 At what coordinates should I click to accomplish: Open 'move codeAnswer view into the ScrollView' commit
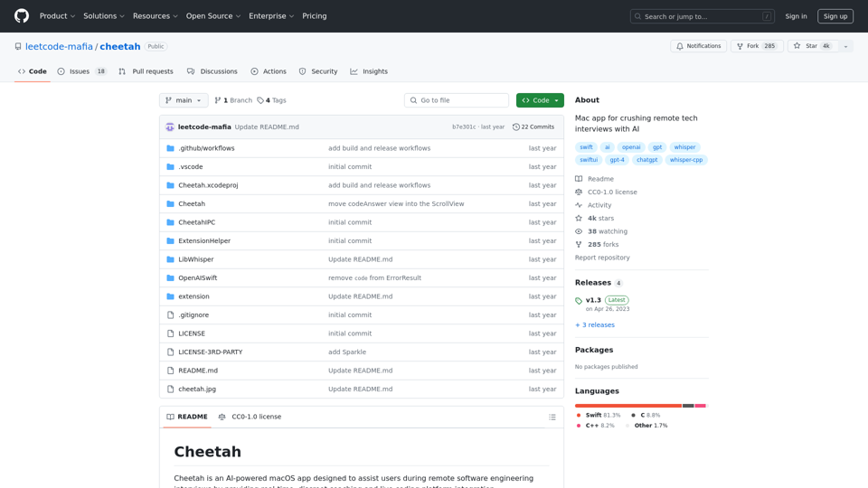tap(396, 203)
